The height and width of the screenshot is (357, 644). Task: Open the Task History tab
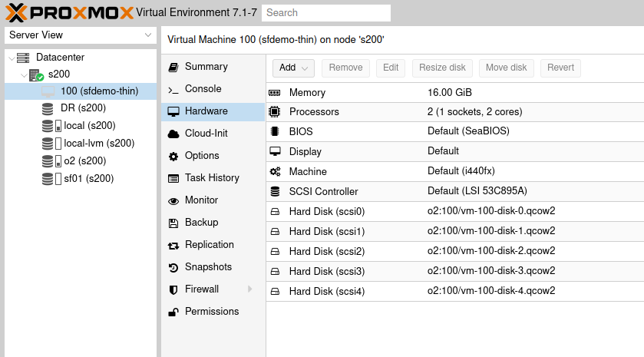click(213, 177)
